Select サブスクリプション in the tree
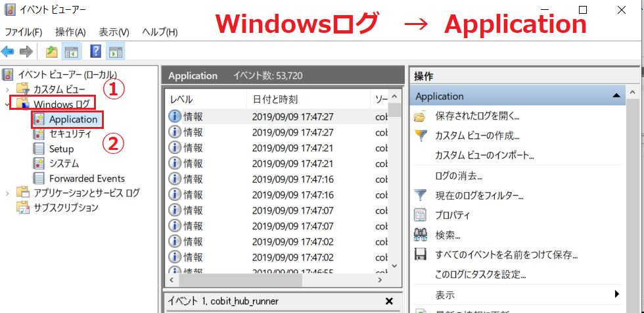Viewport: 644px width, 313px height. [x=66, y=207]
